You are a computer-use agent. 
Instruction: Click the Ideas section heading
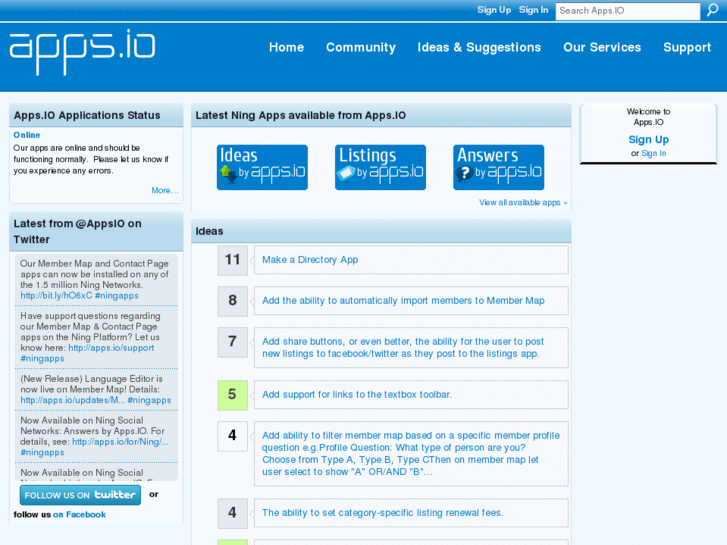pos(209,231)
